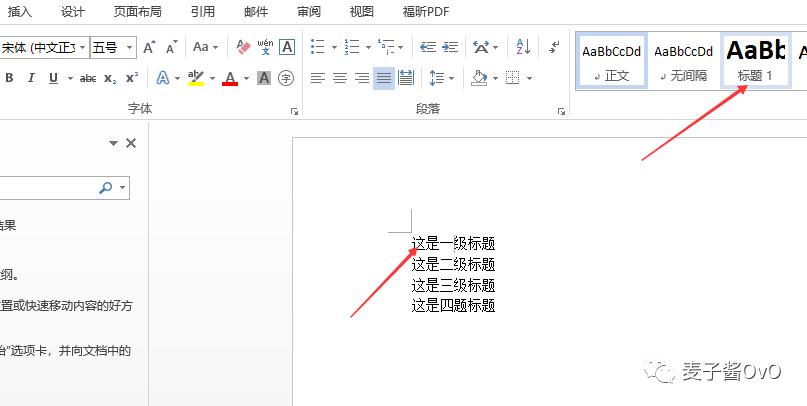
Task: Apply underline to text
Action: click(x=53, y=78)
